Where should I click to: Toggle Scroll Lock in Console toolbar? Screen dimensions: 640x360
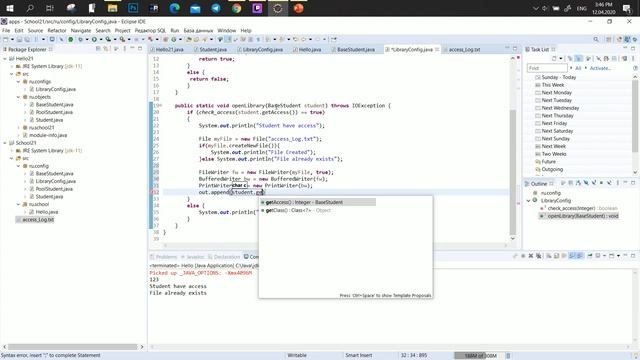pos(556,256)
